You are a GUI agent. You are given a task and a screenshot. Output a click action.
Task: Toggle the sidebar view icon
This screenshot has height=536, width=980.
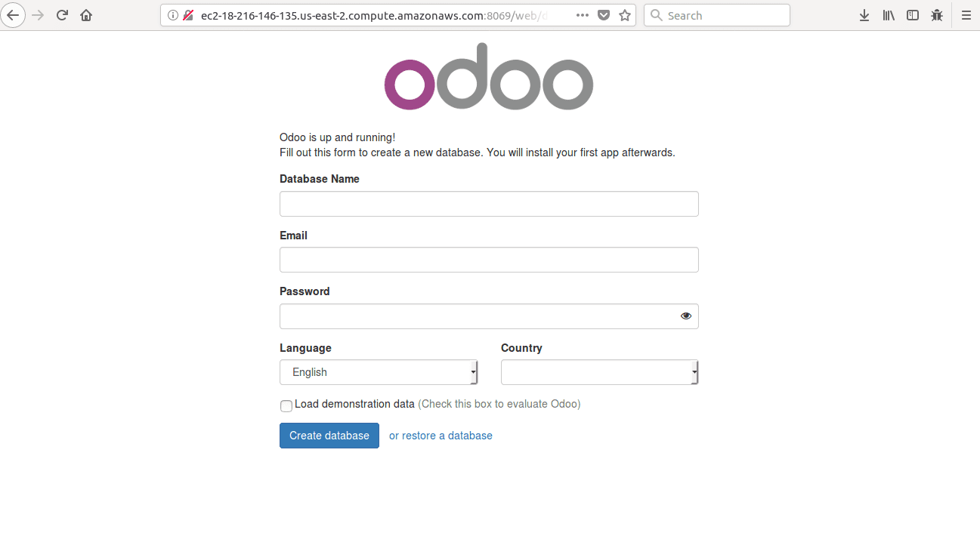[x=913, y=15]
